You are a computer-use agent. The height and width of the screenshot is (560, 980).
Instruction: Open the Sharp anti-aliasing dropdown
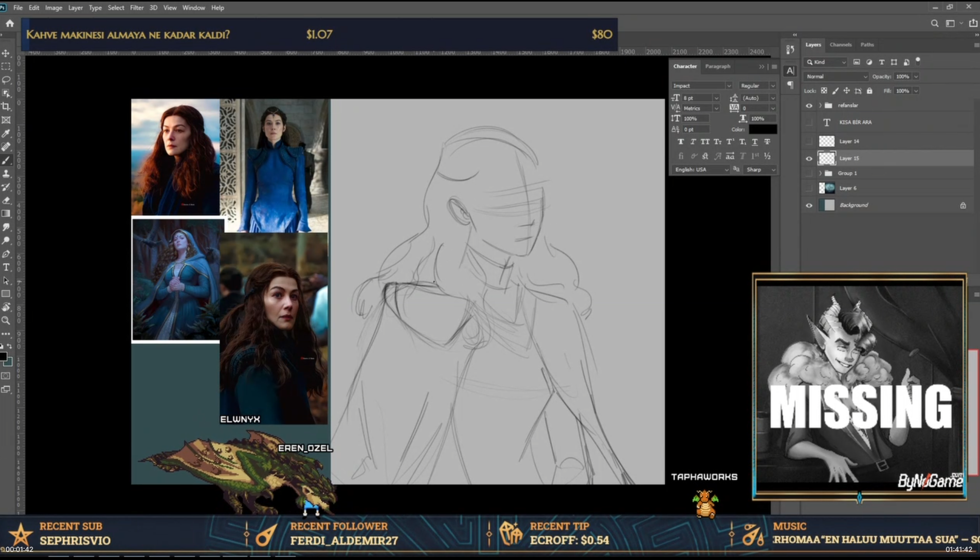pos(760,170)
